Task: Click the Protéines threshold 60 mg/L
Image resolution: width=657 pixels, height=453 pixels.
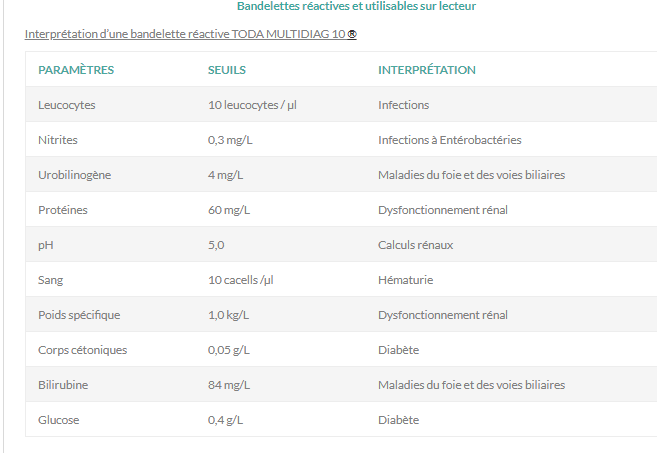Action: coord(229,210)
